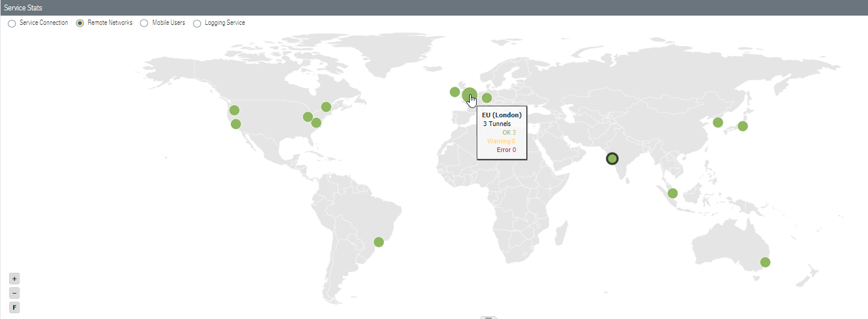Click the Singapore map marker
The width and height of the screenshot is (868, 319).
672,193
